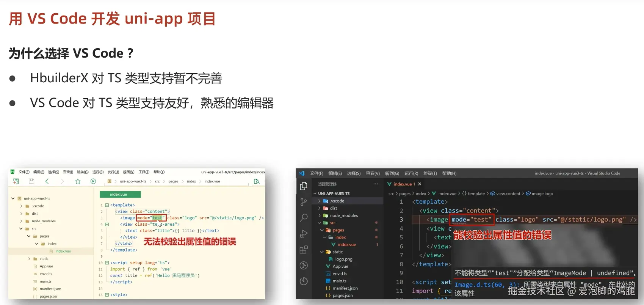Open 查看(V) menu in VS Code

coord(373,173)
